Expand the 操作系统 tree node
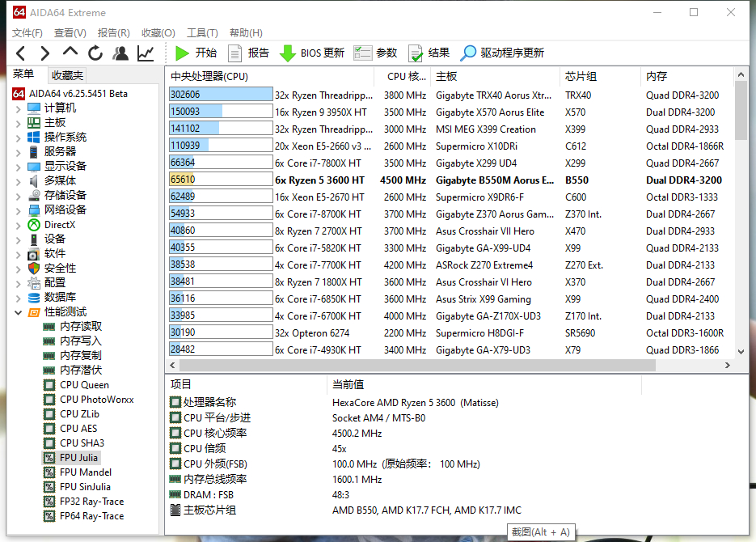The width and height of the screenshot is (756, 542). [19, 138]
